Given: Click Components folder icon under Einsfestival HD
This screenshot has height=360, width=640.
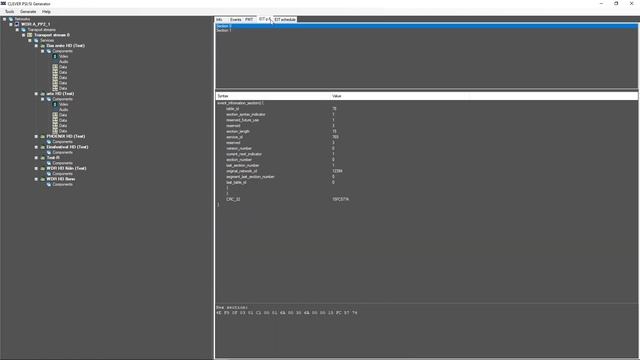Looking at the screenshot, I should [x=49, y=152].
